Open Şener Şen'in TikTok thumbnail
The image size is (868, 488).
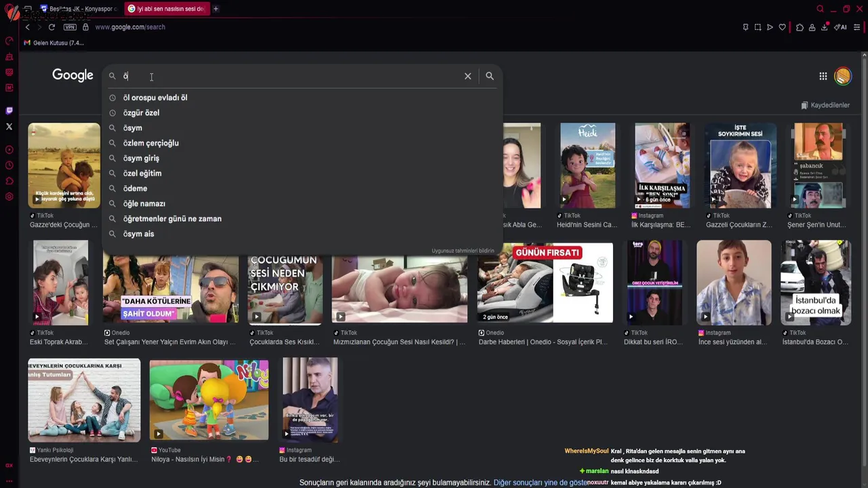click(818, 165)
